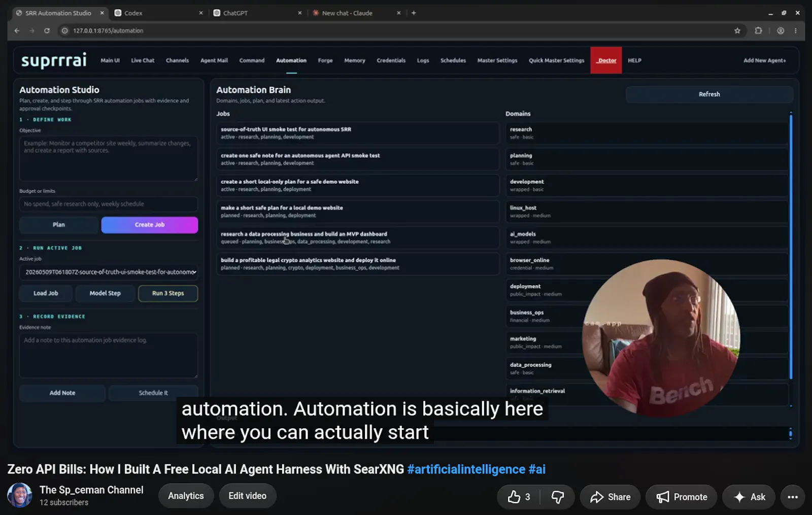Viewport: 812px width, 515px height.
Task: Select the linux_host domain
Action: [x=647, y=212]
